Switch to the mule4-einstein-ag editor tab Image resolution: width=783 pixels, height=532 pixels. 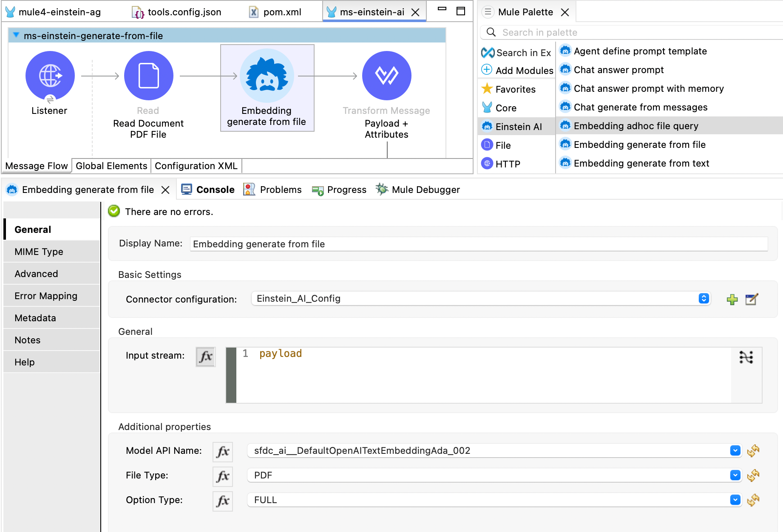pos(53,12)
